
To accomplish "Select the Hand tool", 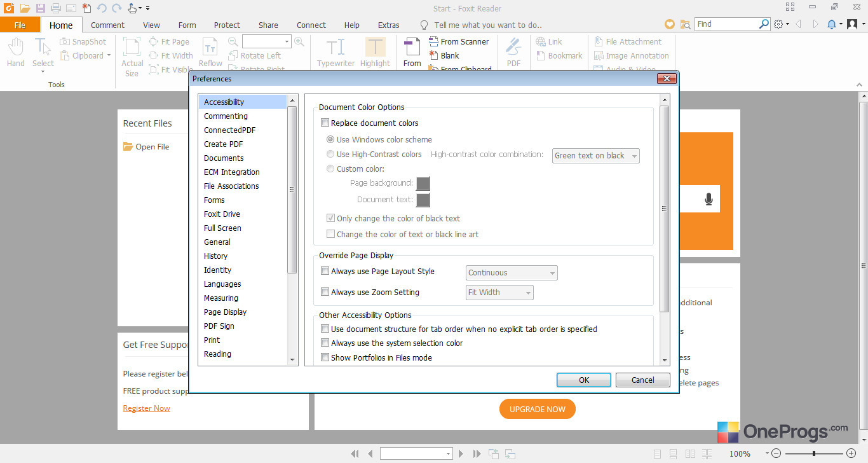I will coord(16,52).
